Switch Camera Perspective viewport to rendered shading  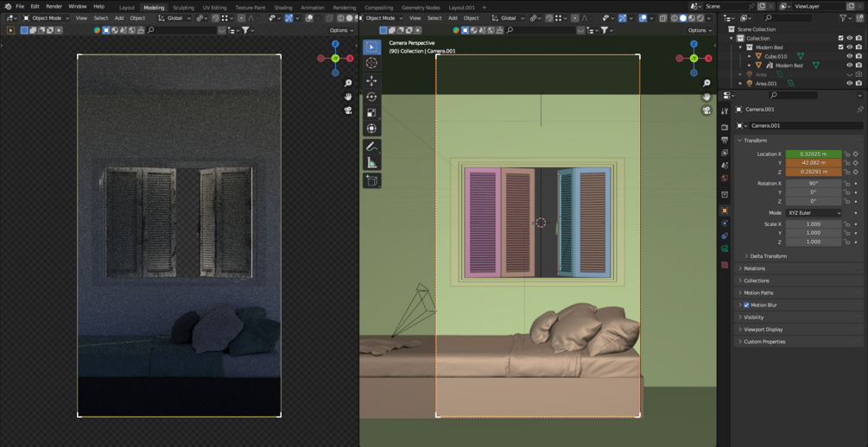[700, 18]
